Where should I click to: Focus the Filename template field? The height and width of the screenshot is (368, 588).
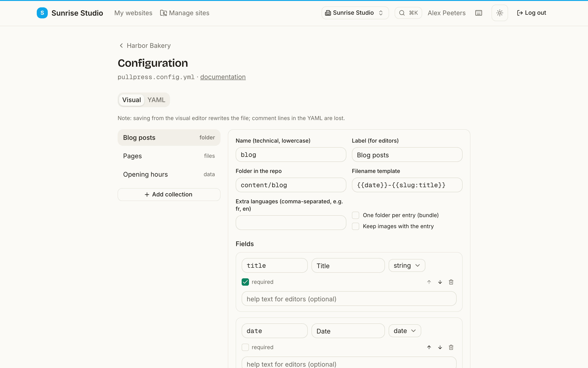pos(407,185)
